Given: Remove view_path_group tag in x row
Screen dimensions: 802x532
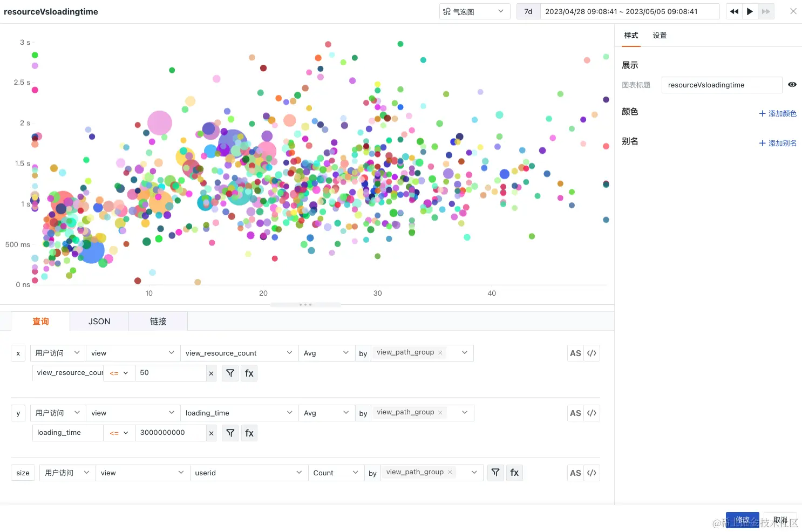Looking at the screenshot, I should (440, 353).
